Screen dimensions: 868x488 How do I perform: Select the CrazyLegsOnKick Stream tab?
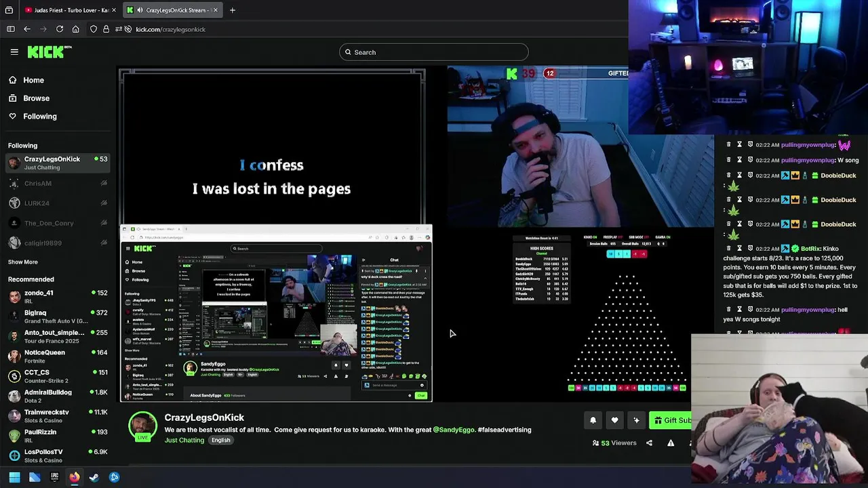(x=171, y=10)
